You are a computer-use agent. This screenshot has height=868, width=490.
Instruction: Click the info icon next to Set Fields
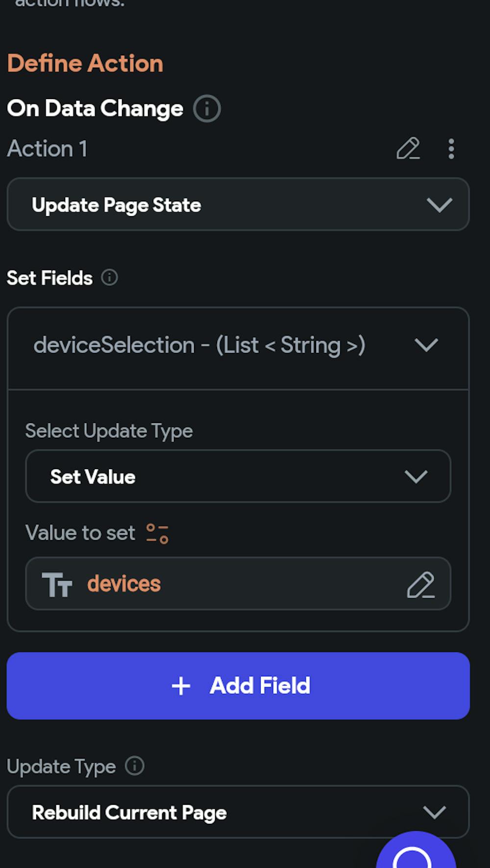[x=109, y=278]
